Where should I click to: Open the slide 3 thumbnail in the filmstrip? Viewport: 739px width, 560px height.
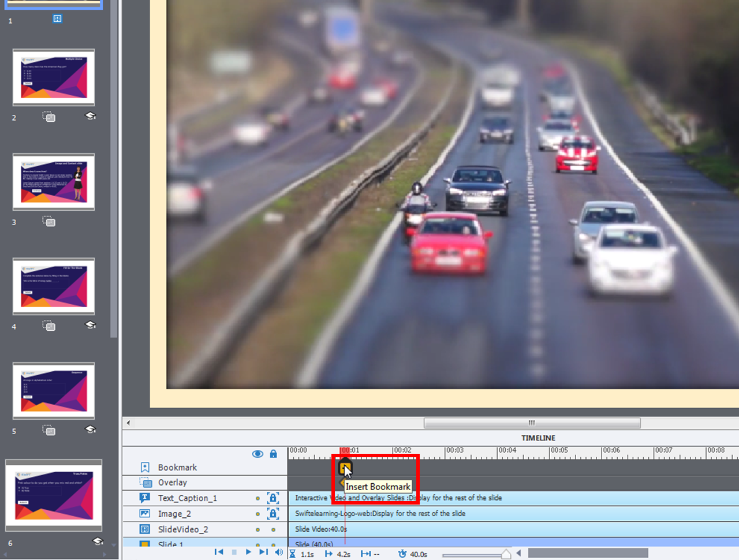click(54, 182)
